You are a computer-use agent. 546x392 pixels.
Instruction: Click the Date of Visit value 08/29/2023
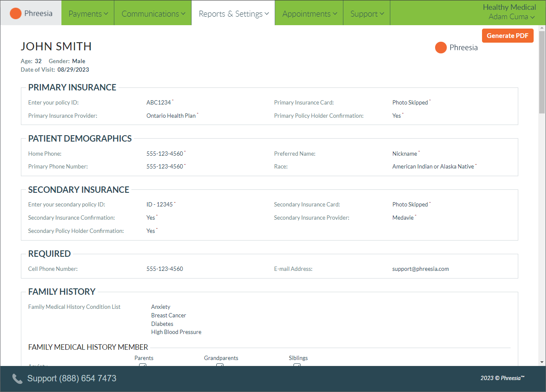73,70
